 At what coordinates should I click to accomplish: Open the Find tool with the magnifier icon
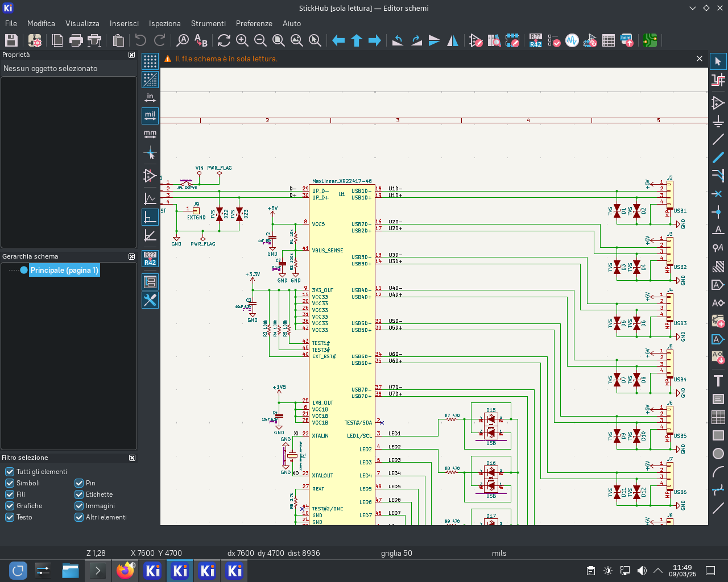pos(183,40)
